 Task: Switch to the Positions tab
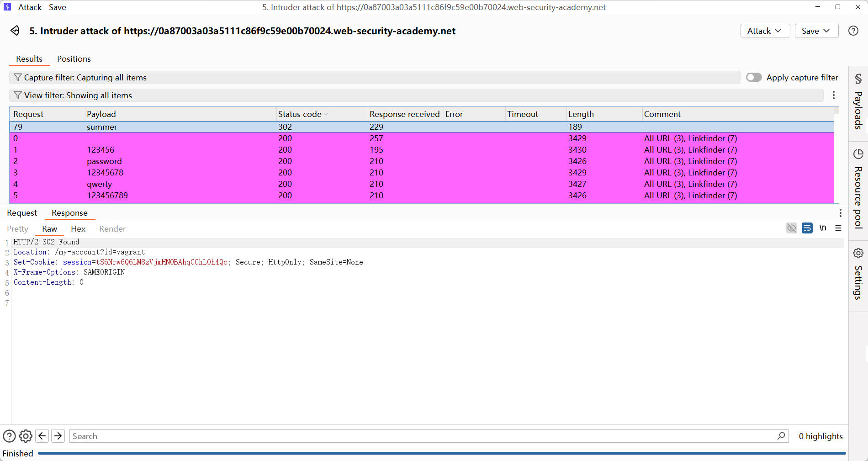pos(74,59)
